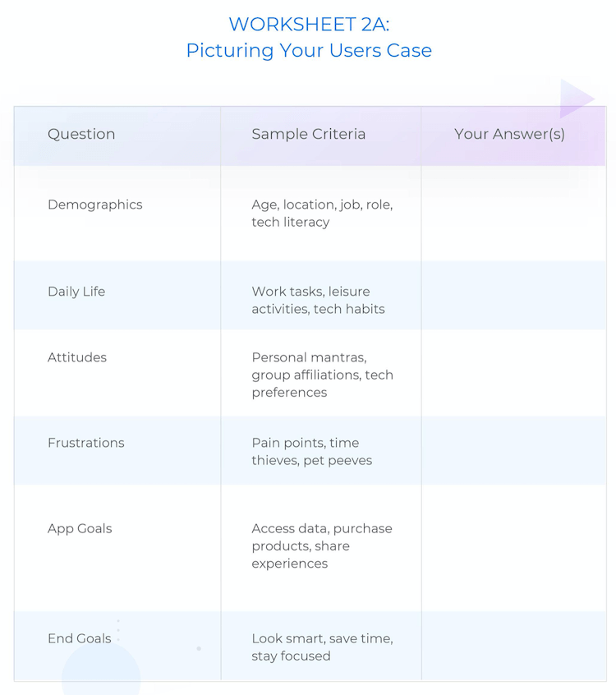Select the 'Attitudes' row label
This screenshot has height=695, width=616.
77,357
